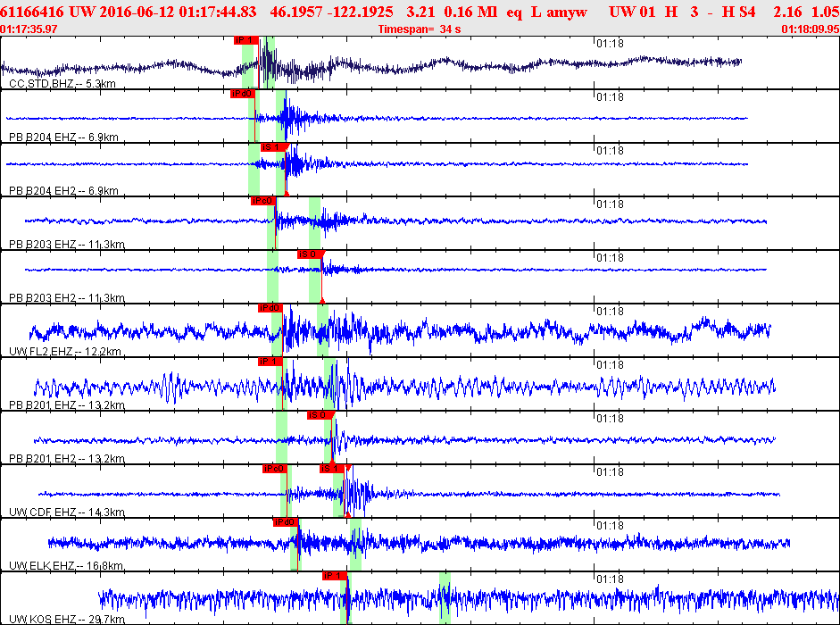Image resolution: width=840 pixels, height=625 pixels.
Task: Click the Timespan= 34 s label
Action: [x=419, y=29]
